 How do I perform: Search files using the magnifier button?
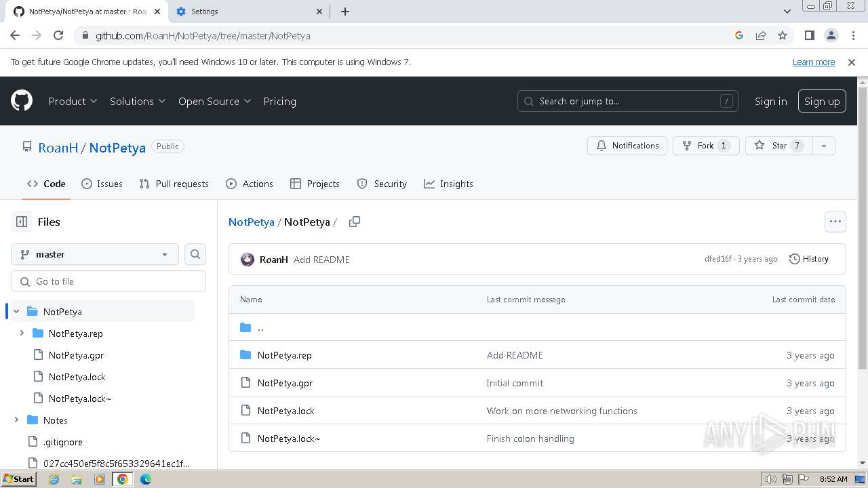click(195, 254)
